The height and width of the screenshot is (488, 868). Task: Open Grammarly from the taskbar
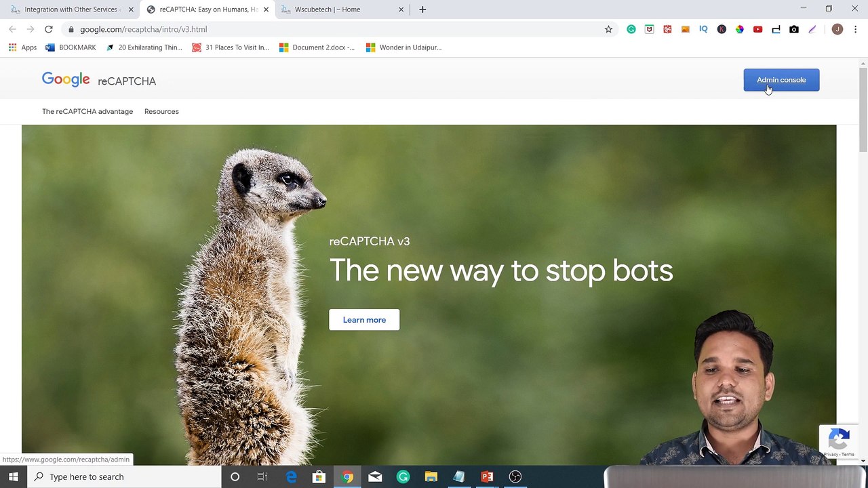pyautogui.click(x=403, y=476)
